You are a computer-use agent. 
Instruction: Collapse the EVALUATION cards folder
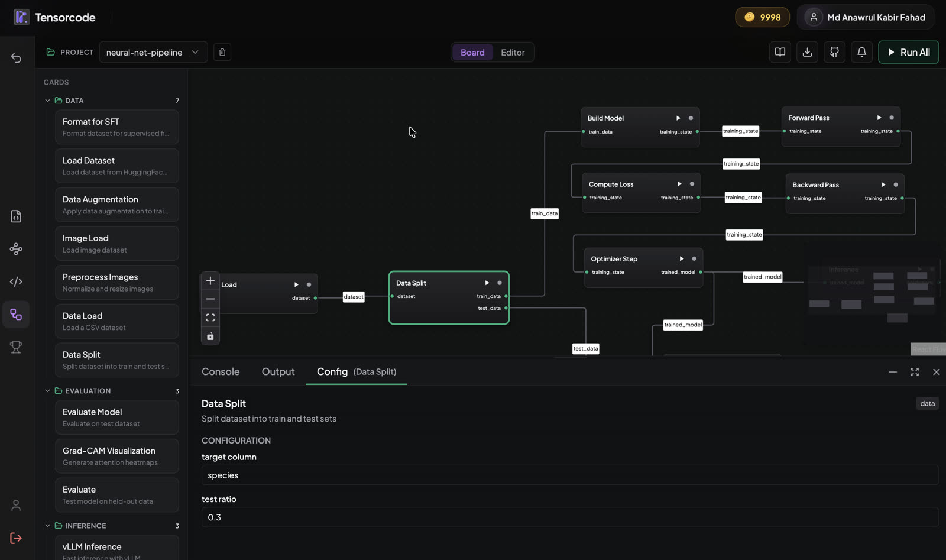48,391
